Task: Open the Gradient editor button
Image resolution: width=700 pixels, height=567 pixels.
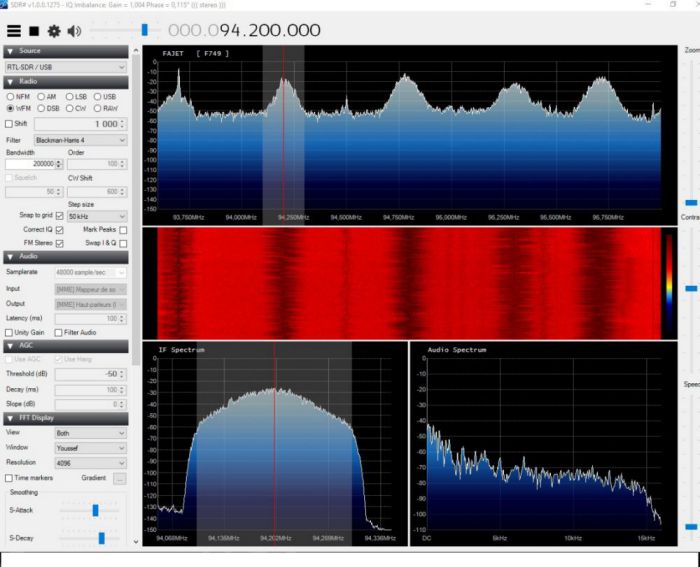Action: point(120,479)
